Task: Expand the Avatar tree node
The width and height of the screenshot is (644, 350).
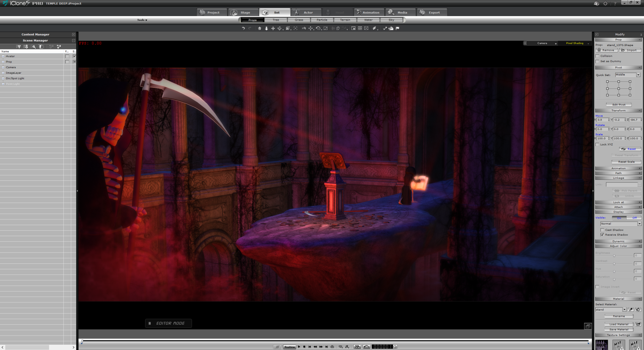Action: [3, 56]
